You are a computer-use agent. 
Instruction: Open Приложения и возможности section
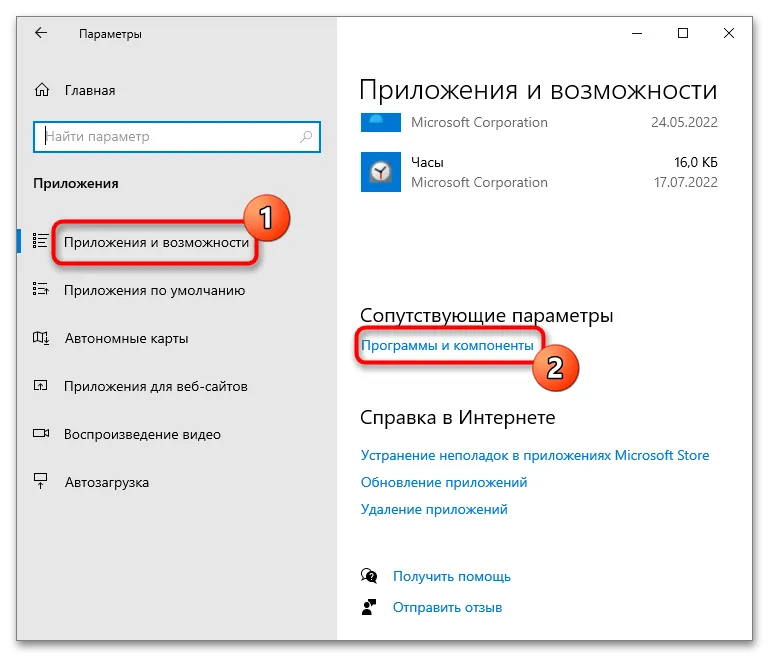(x=156, y=242)
